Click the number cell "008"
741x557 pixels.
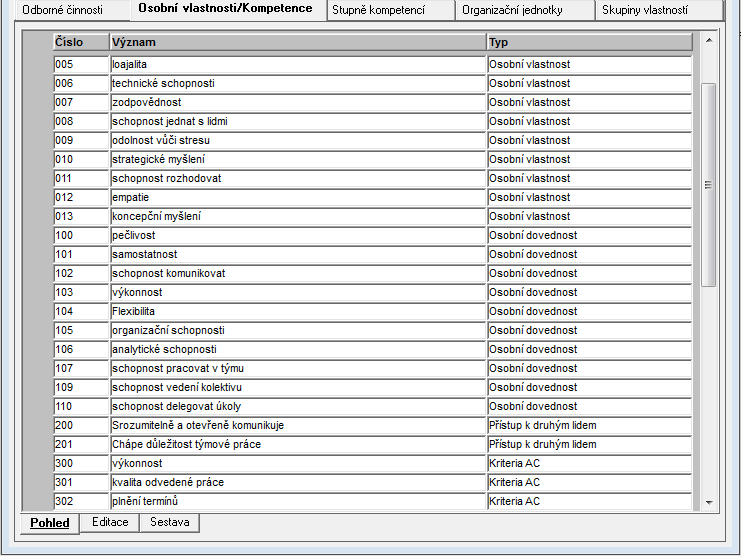81,121
